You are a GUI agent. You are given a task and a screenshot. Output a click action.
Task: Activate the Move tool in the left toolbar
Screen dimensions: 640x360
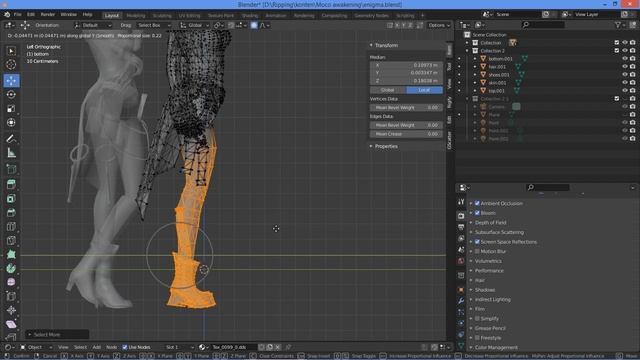click(x=11, y=80)
